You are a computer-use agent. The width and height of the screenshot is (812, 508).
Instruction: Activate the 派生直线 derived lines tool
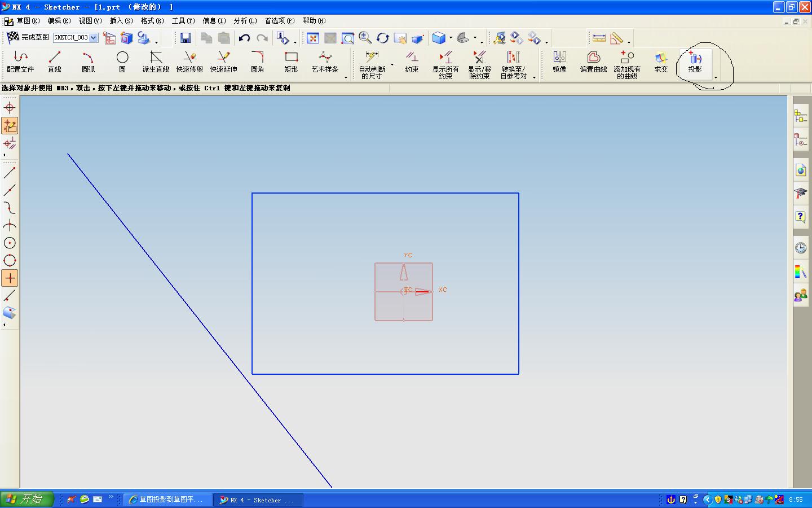click(156, 62)
